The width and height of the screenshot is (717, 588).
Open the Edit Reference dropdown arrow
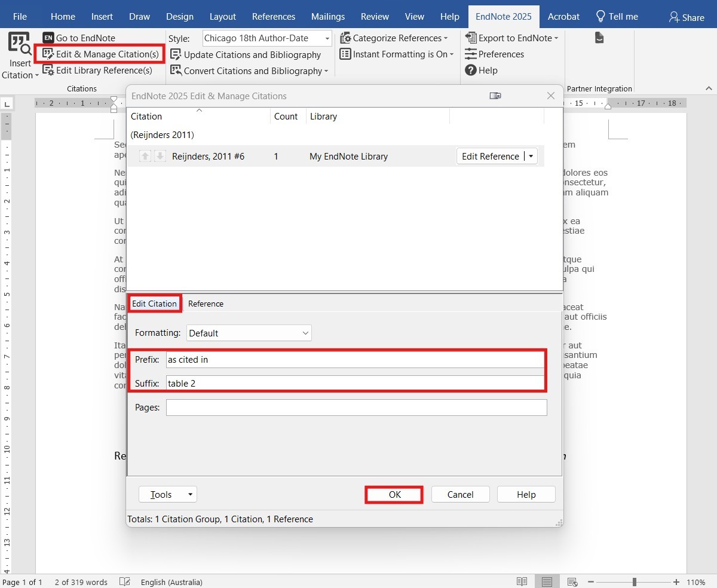tap(531, 157)
